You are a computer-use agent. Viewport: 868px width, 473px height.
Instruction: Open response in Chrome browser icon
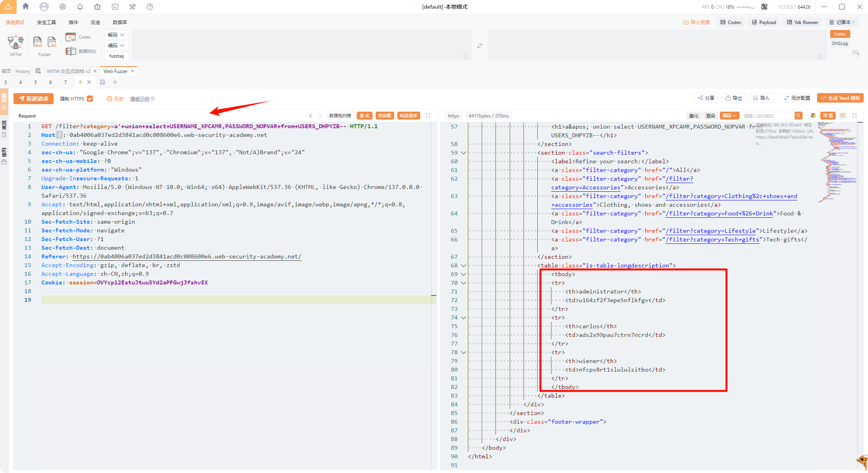813,116
